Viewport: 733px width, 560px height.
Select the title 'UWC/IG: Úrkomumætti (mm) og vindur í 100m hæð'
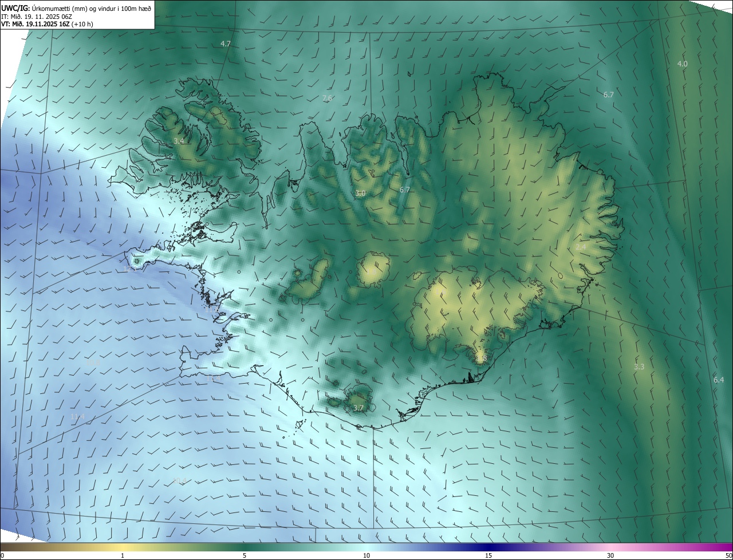(76, 7)
